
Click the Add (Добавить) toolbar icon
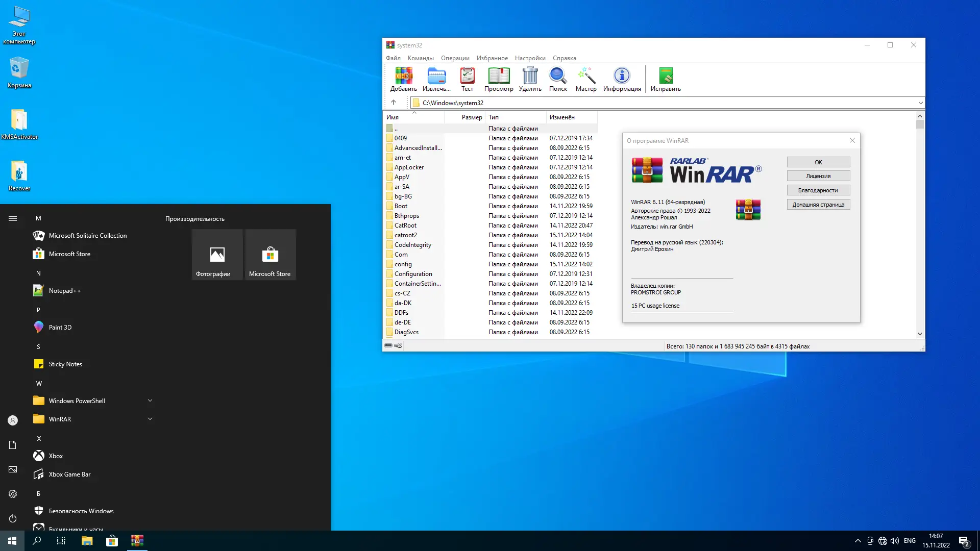click(x=403, y=77)
